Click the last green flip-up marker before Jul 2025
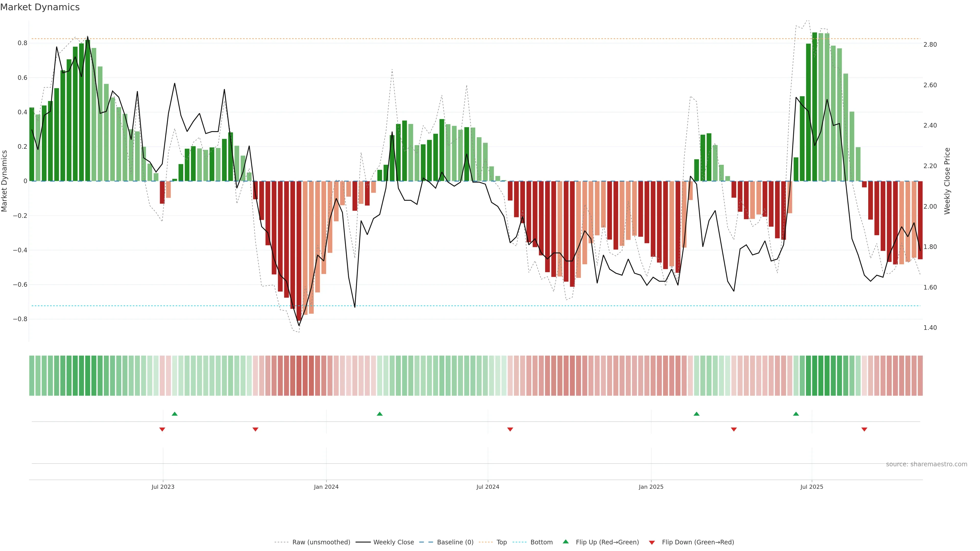 [796, 414]
